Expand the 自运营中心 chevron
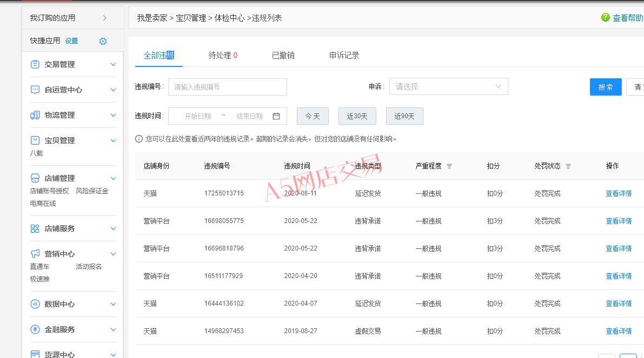 point(114,90)
